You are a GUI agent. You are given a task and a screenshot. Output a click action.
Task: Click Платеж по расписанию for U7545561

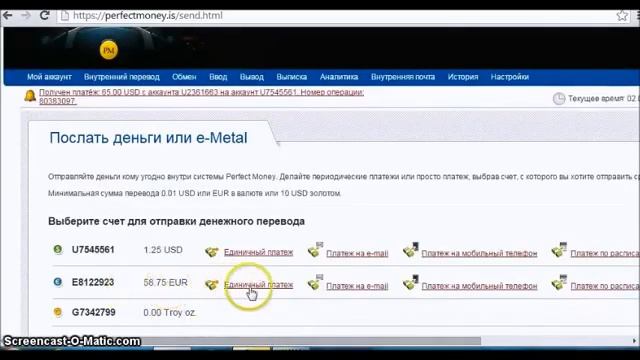click(x=605, y=253)
